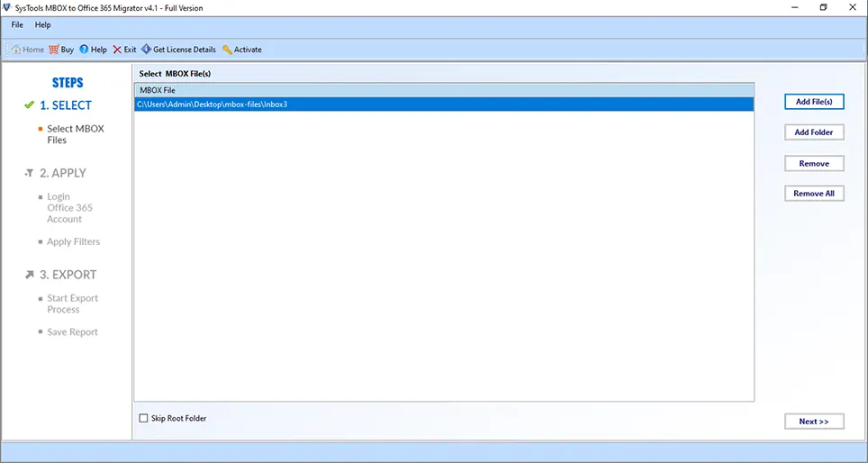Click the Get License Details label
Screen dimensions: 868x463
(x=185, y=50)
